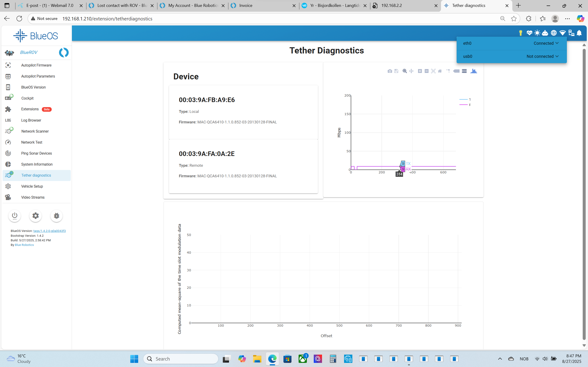Click the chart zoom in plus icon
588x367 pixels.
click(x=420, y=71)
